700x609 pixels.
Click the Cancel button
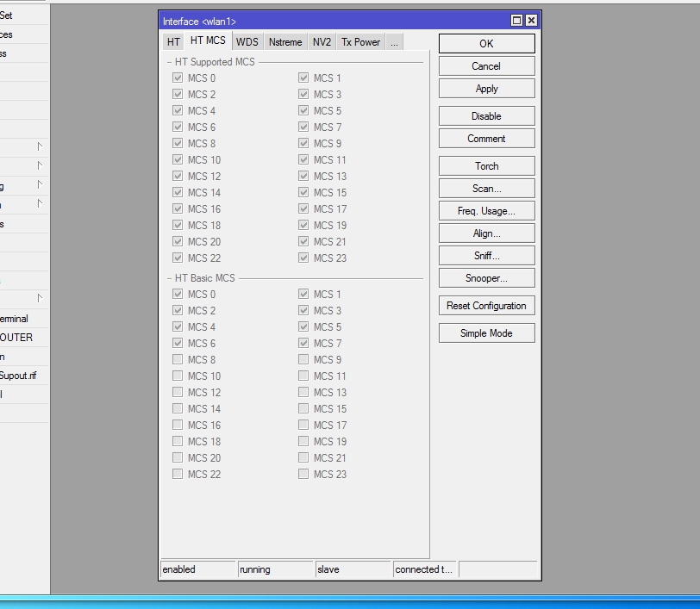click(x=486, y=66)
